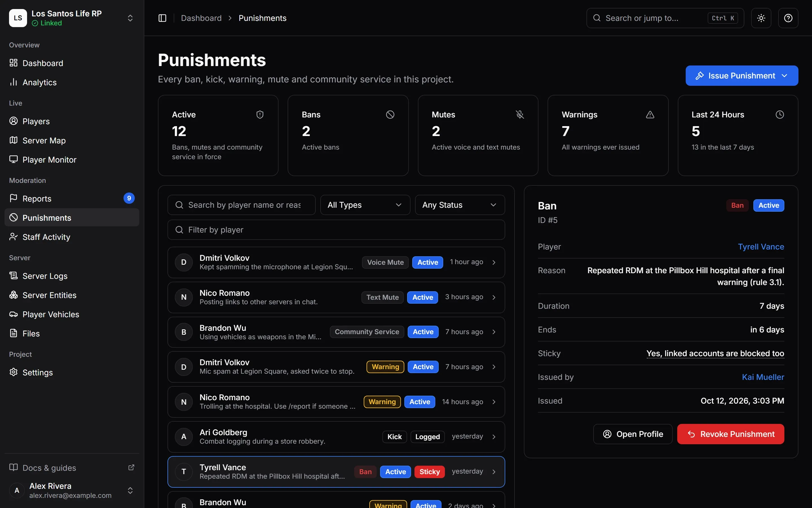Screen dimensions: 812x508
Task: Click warning triangle icon in Warnings card
Action: pyautogui.click(x=650, y=115)
